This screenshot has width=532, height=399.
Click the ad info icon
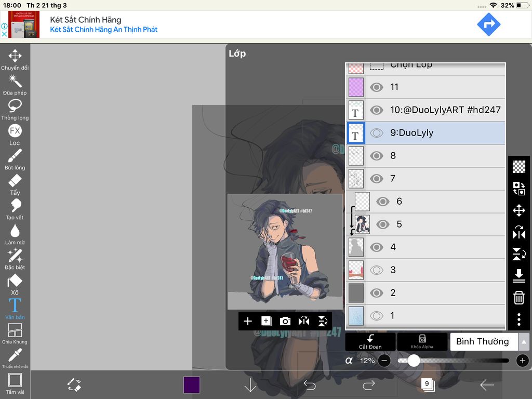tap(4, 26)
